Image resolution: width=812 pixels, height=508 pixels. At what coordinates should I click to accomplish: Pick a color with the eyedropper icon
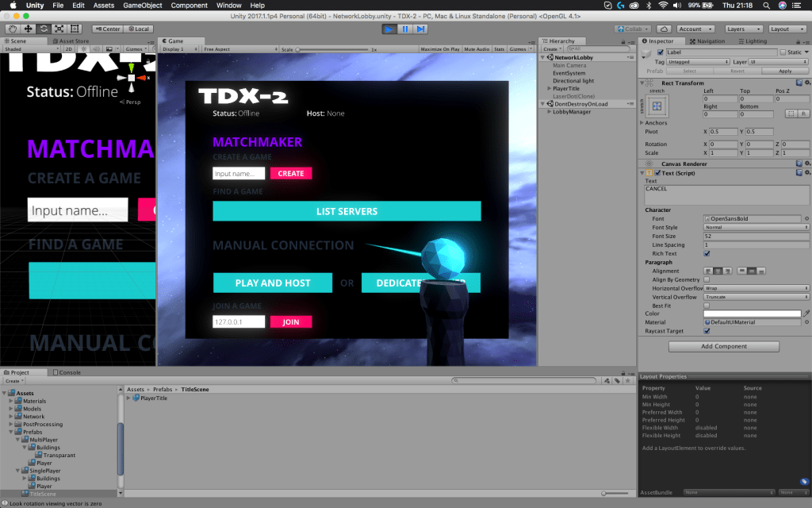(806, 314)
